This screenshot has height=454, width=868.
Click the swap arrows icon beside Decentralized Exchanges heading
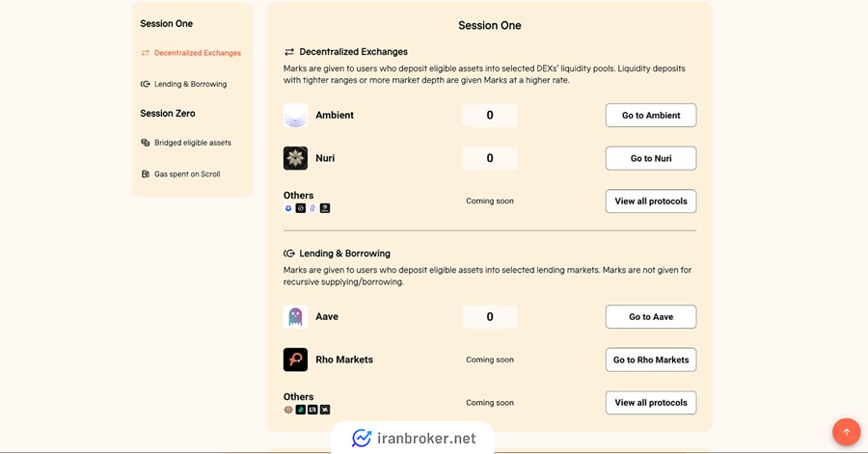(x=289, y=52)
